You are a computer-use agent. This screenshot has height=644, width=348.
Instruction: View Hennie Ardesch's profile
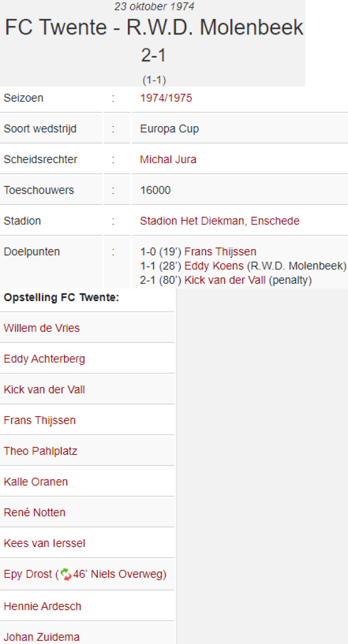click(x=42, y=606)
